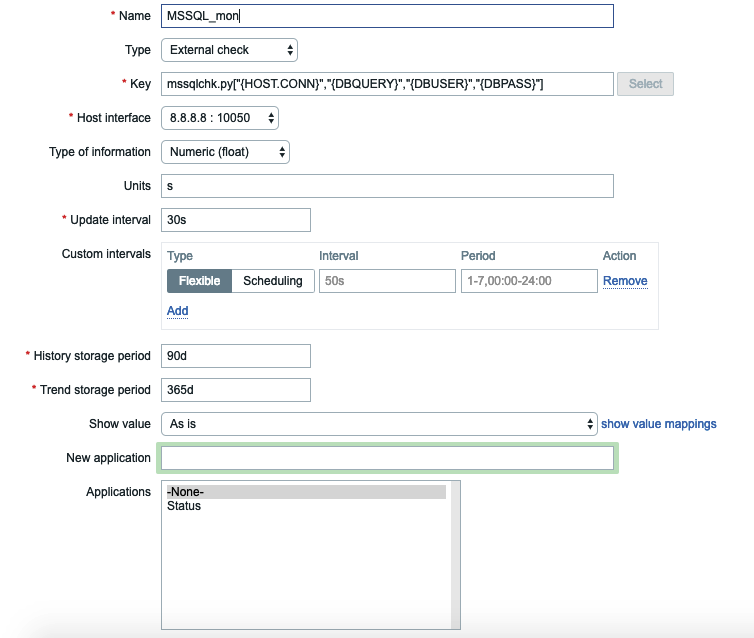Viewport: 754px width, 638px height.
Task: Open the show value mappings link
Action: (x=658, y=424)
